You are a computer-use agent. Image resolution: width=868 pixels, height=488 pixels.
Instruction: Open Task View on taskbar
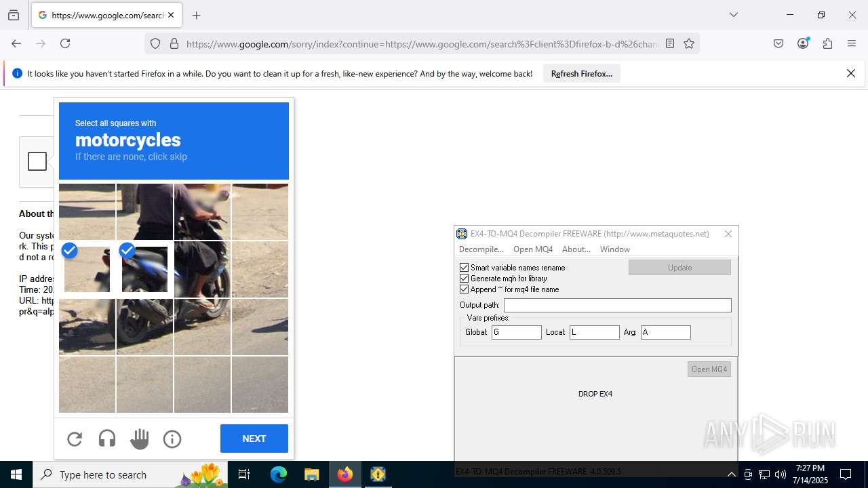(244, 474)
